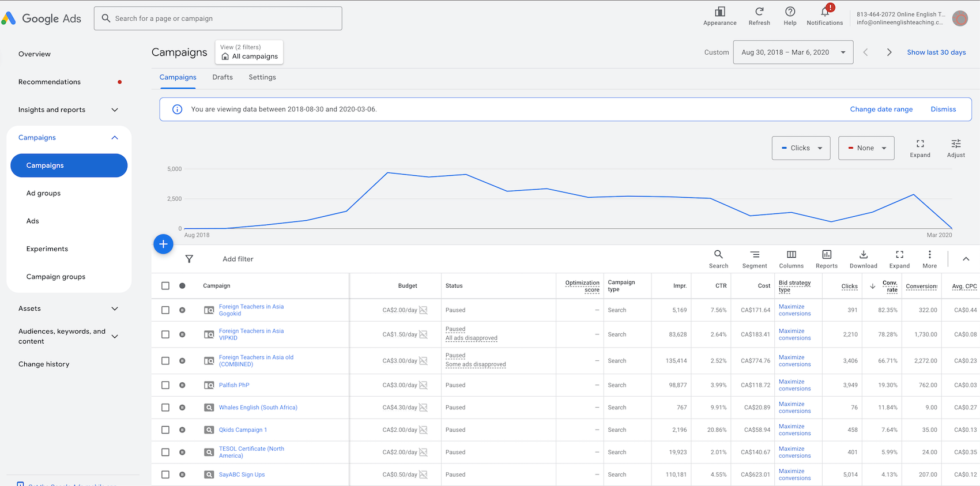Open the Palfish PhP campaign link

point(234,385)
